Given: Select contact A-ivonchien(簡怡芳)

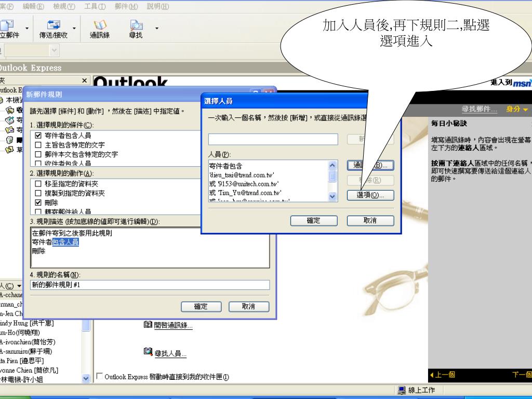Looking at the screenshot, I should click(28, 342).
